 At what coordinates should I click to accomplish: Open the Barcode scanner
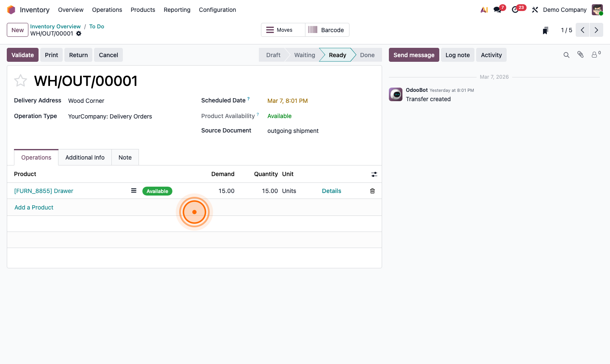327,30
